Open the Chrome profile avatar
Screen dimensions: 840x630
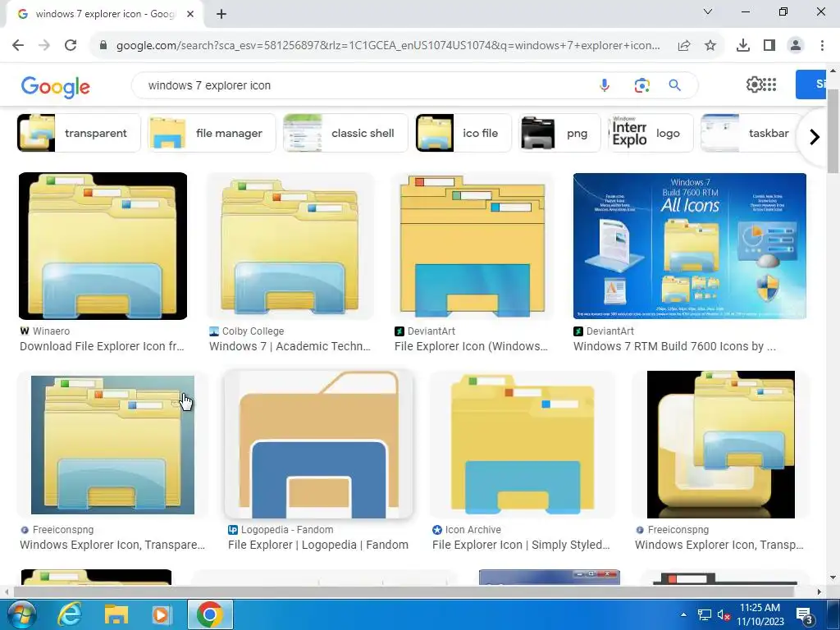pos(796,46)
